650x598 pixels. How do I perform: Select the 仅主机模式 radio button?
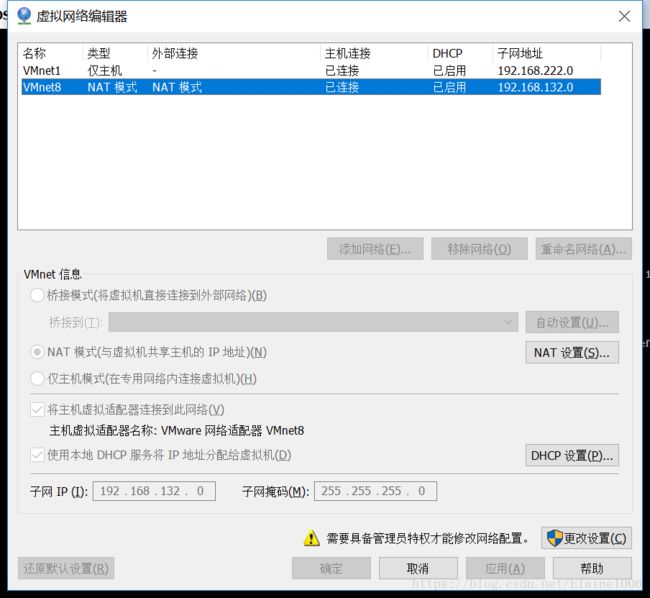(37, 378)
